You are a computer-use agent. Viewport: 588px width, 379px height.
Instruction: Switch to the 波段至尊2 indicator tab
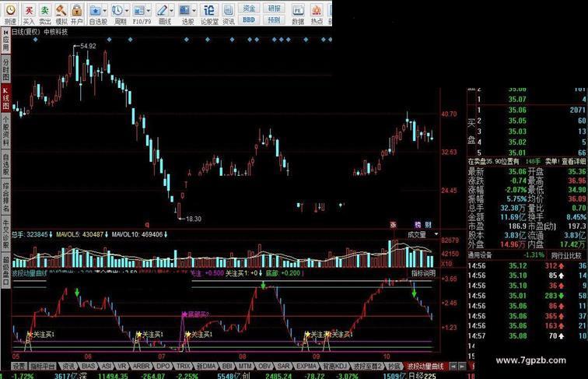pos(367,366)
